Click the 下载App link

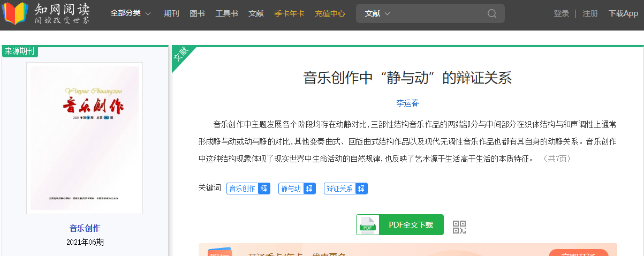(x=623, y=13)
